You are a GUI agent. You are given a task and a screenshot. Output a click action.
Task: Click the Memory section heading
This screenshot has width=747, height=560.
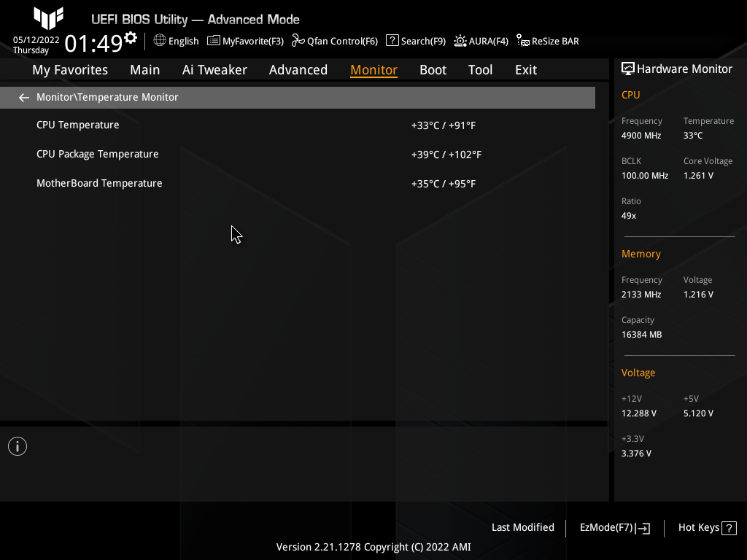coord(641,254)
